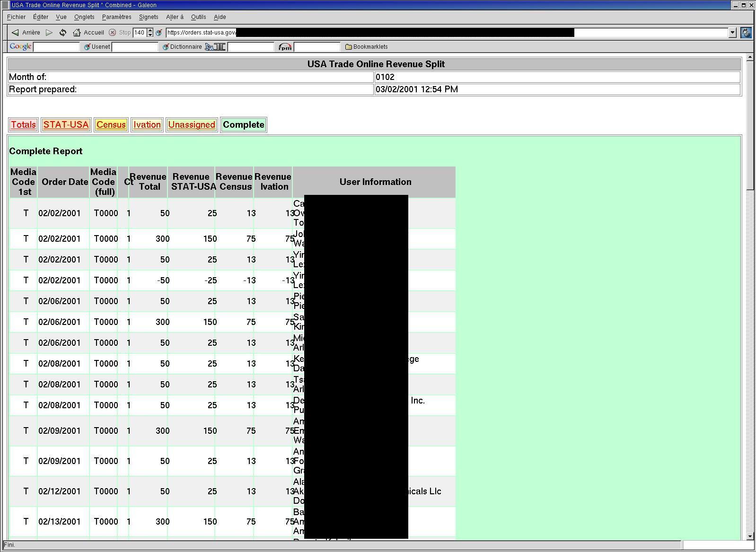Click the forward navigation arrow
The image size is (756, 552).
(49, 33)
